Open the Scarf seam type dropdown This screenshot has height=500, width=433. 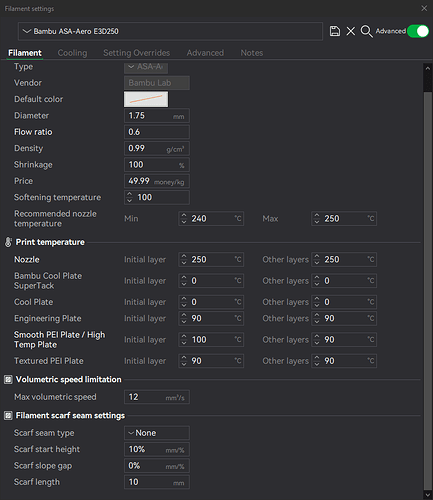(x=157, y=433)
